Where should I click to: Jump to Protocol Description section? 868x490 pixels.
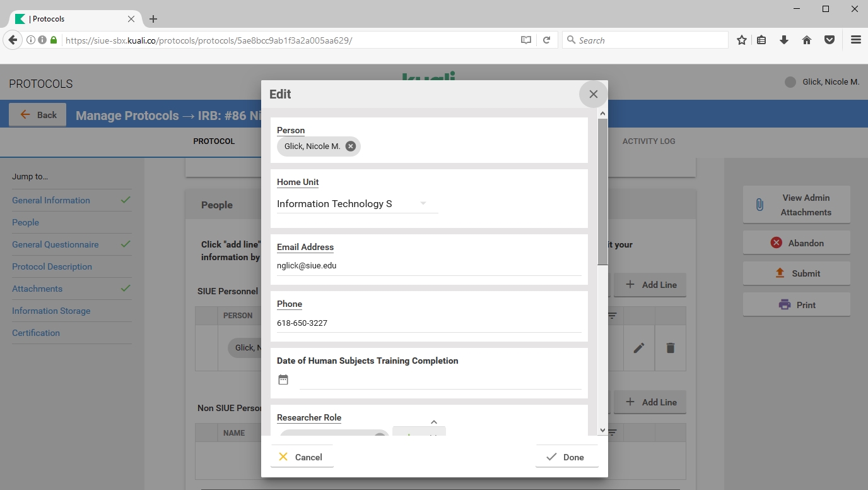tap(52, 266)
